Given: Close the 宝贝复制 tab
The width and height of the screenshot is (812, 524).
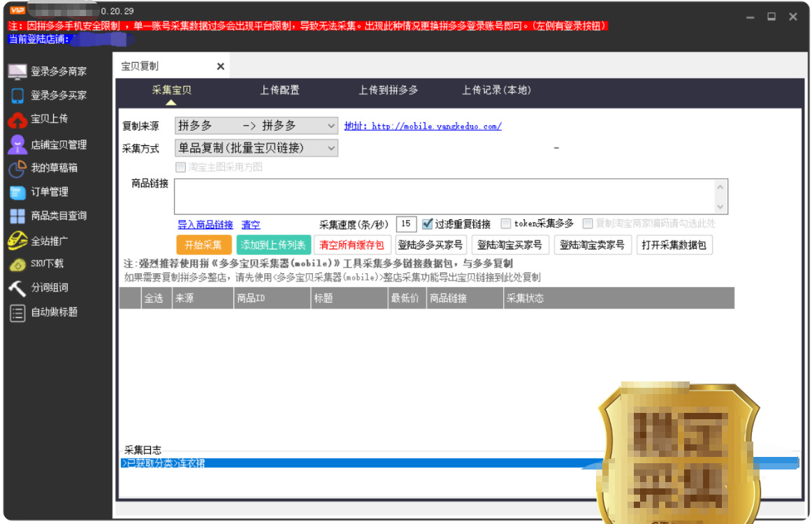Looking at the screenshot, I should click(x=221, y=66).
